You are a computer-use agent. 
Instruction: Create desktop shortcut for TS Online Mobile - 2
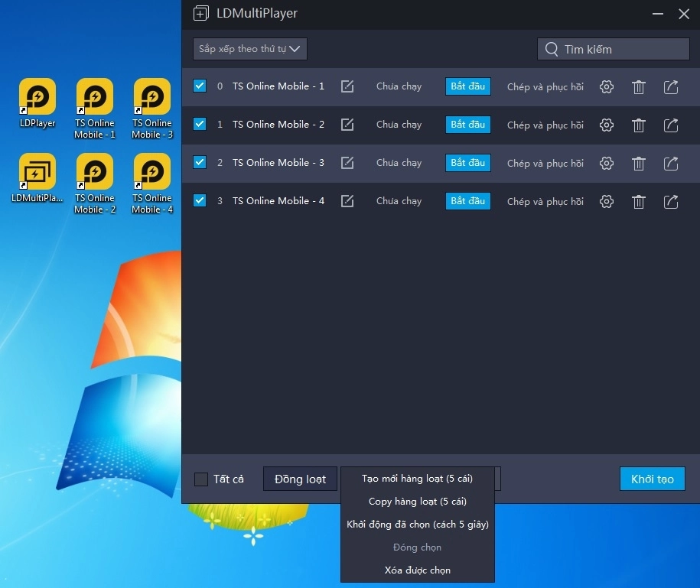point(671,125)
